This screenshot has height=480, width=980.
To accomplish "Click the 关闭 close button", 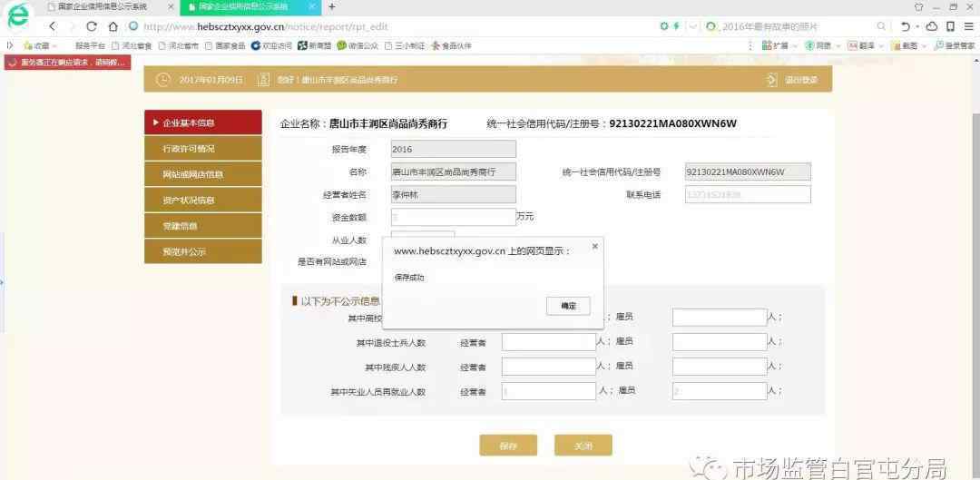I will [583, 446].
